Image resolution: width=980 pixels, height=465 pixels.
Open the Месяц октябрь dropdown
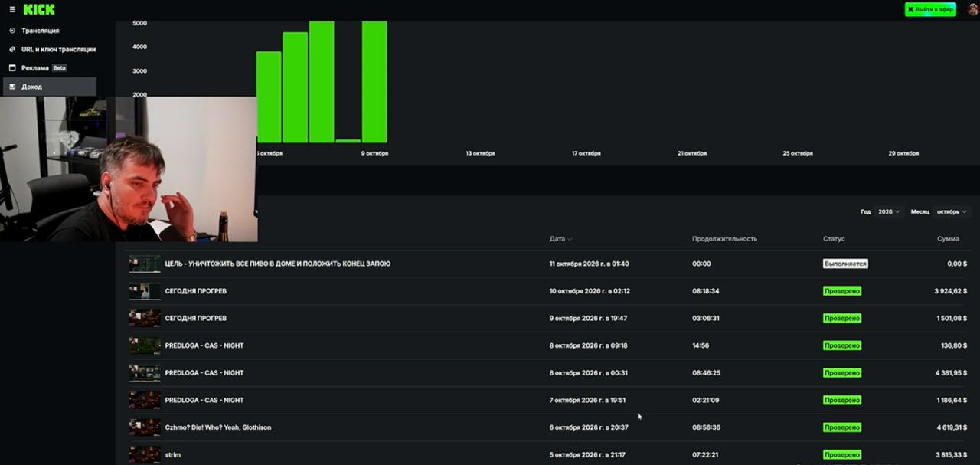click(x=952, y=211)
